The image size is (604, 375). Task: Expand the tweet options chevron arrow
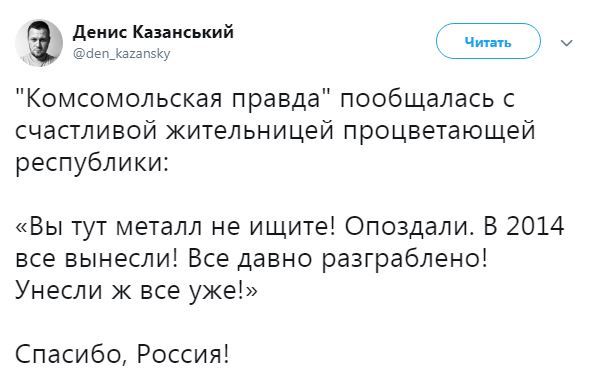[x=566, y=42]
